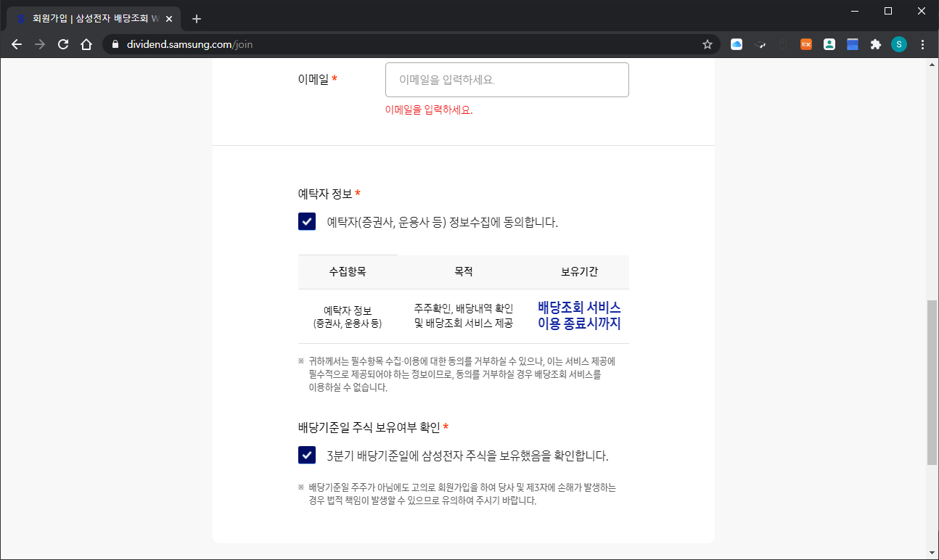
Task: Open the orange EX extension icon
Action: pos(806,44)
